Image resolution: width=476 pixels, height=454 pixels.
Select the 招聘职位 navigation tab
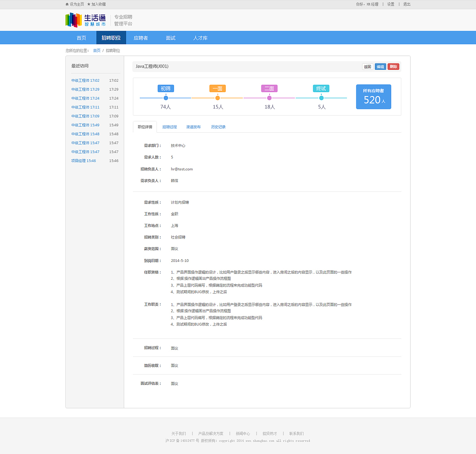[x=111, y=38]
